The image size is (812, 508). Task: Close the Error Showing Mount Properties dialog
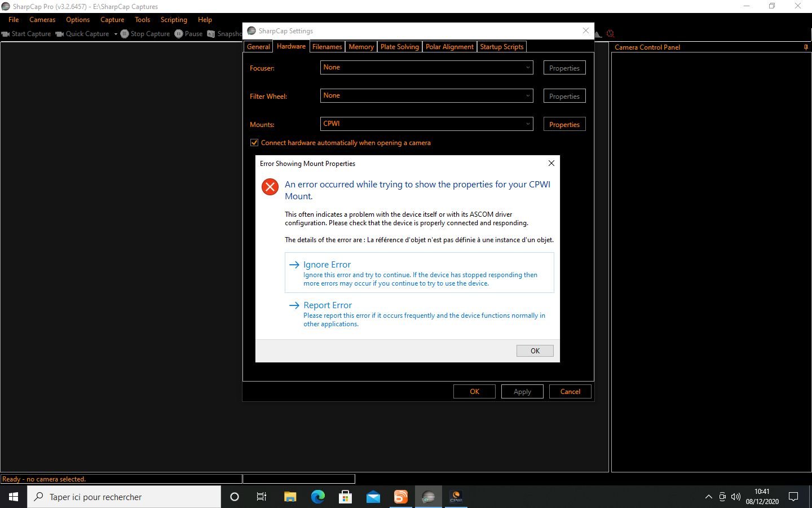tap(551, 163)
